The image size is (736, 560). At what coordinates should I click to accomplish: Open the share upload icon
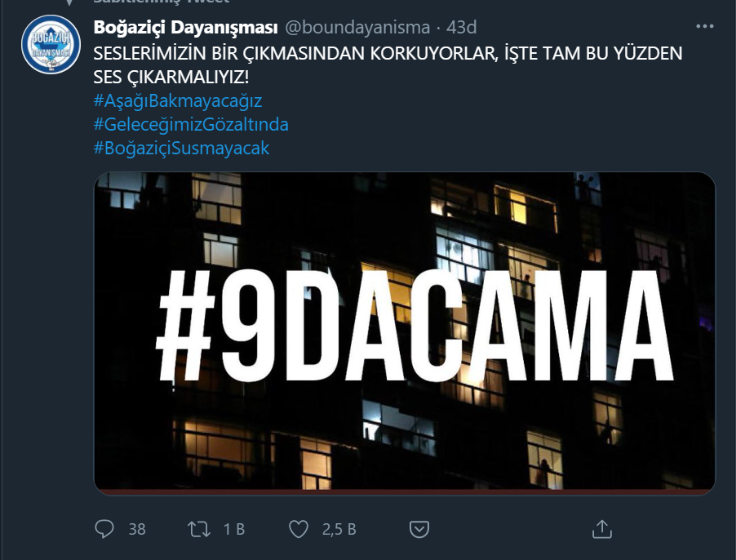click(601, 529)
